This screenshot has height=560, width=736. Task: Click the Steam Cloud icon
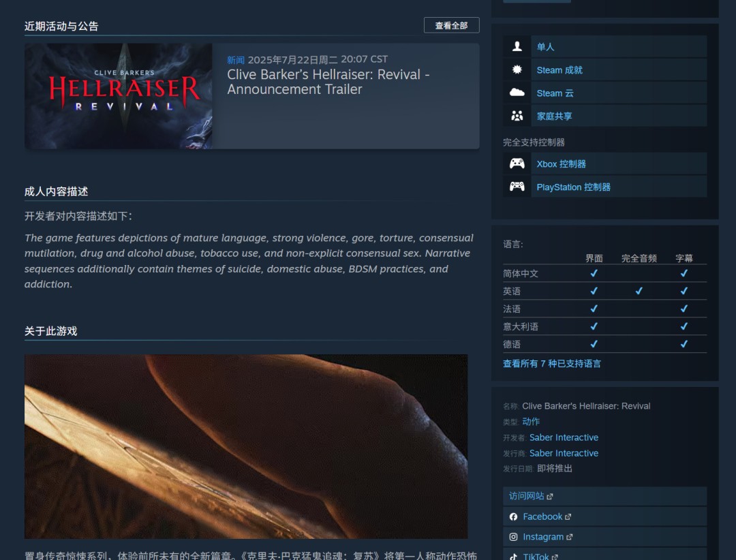[x=517, y=93]
